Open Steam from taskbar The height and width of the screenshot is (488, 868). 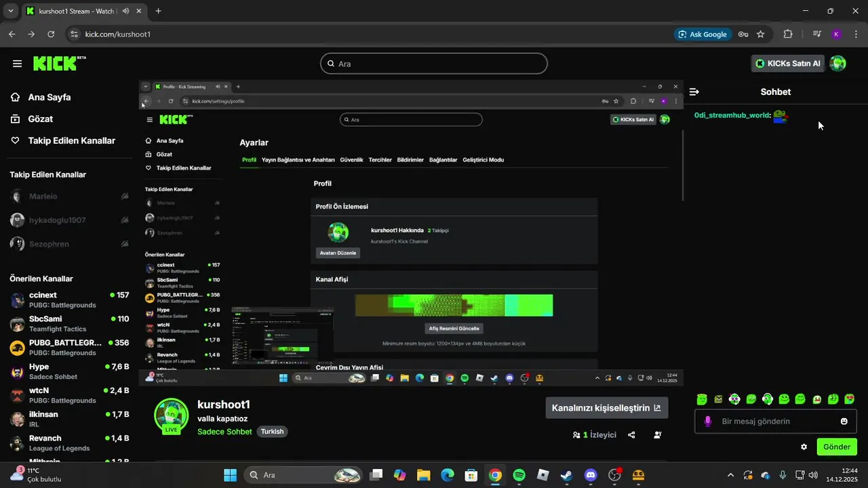pos(567,475)
